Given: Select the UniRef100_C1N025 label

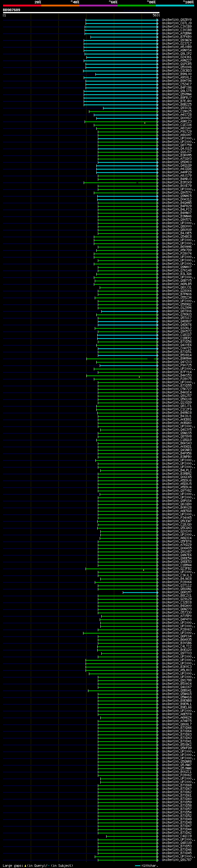Looking at the screenshot, I should coord(176,111).
